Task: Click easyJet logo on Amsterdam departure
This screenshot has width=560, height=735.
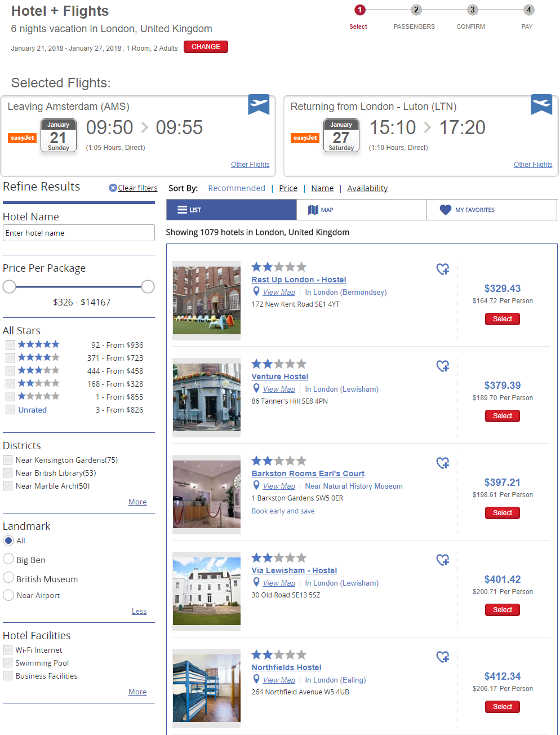Action: coord(23,138)
